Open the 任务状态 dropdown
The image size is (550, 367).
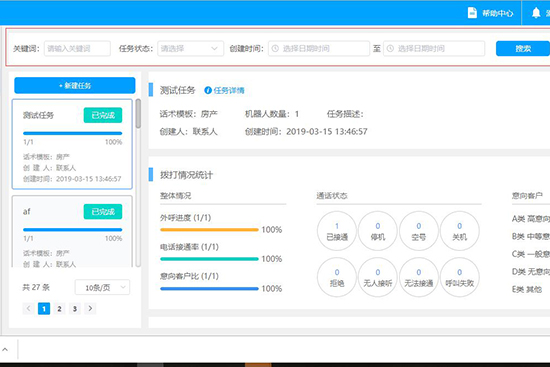pyautogui.click(x=190, y=48)
